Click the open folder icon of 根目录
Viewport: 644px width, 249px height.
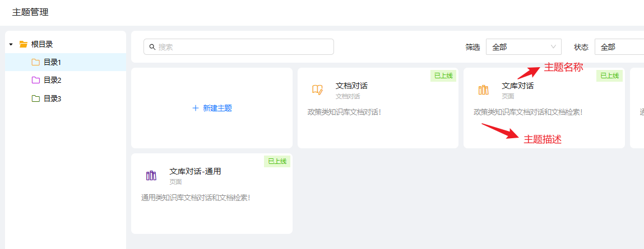(x=23, y=44)
